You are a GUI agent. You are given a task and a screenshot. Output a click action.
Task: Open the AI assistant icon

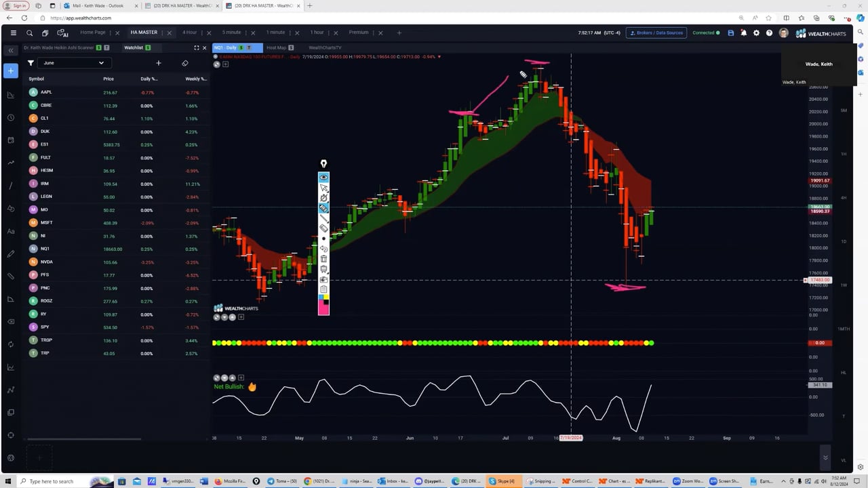click(62, 33)
